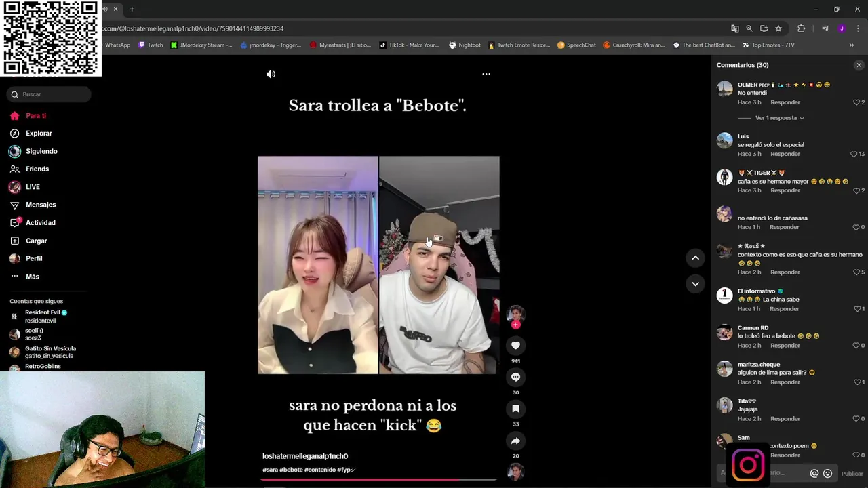Reply to Luis's comment with Responder
868x488 pixels.
pos(785,154)
